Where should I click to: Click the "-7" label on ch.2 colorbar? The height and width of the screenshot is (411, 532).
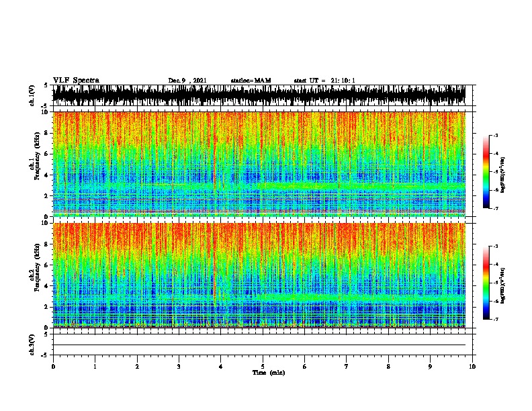pos(496,320)
